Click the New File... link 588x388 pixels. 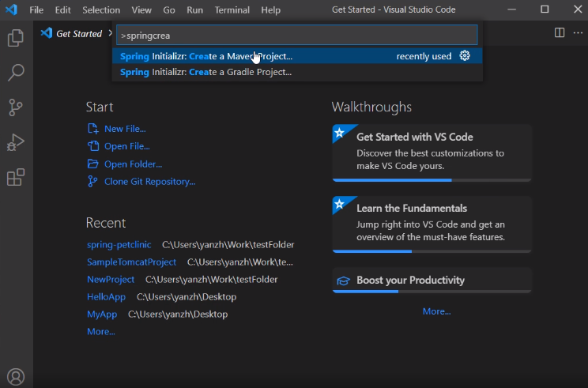pyautogui.click(x=125, y=129)
